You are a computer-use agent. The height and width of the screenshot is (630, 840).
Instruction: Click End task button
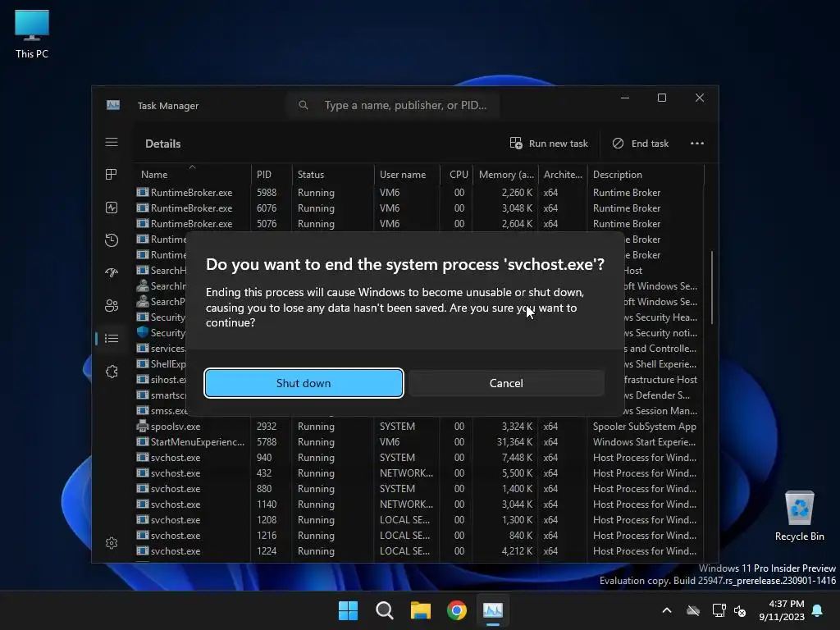click(641, 143)
